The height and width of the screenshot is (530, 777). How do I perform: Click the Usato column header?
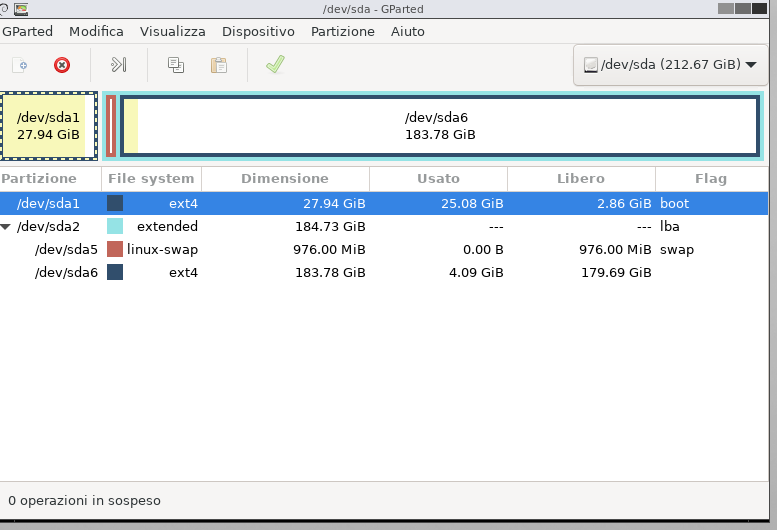point(438,179)
